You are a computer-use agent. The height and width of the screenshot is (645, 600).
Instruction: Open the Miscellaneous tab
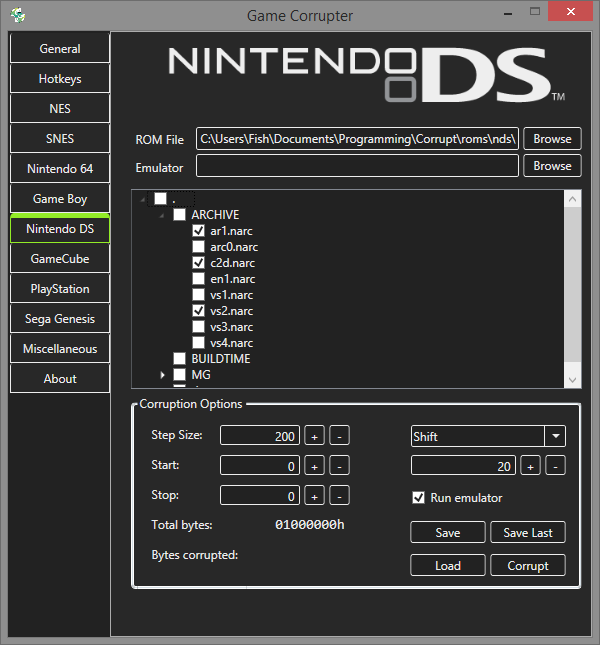pos(60,349)
